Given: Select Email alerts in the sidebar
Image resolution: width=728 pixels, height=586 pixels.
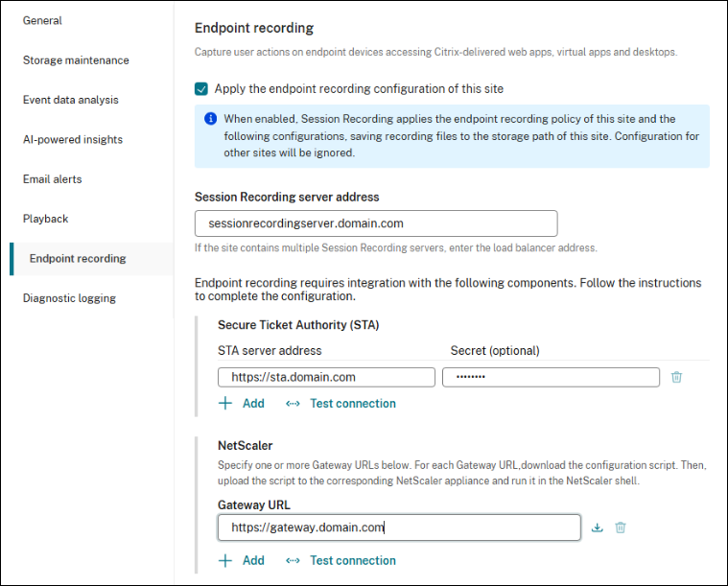Looking at the screenshot, I should [53, 179].
